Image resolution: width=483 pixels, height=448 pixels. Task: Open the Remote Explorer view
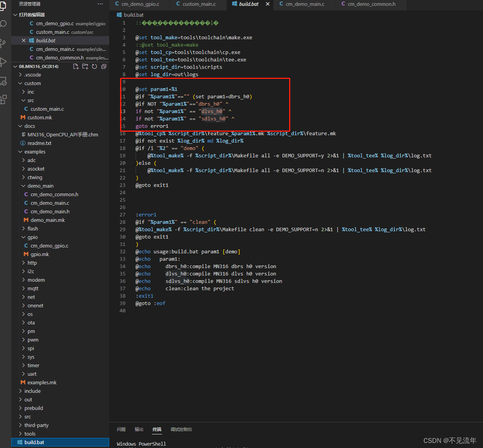3,81
